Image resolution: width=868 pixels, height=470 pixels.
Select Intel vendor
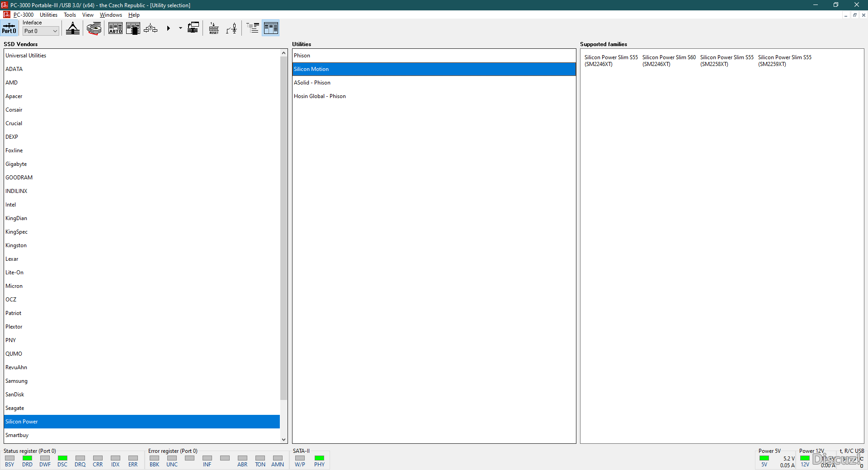tap(142, 205)
